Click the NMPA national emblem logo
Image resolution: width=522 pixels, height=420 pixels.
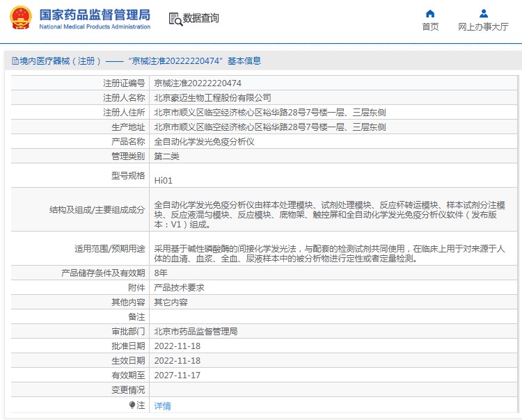[x=21, y=17]
